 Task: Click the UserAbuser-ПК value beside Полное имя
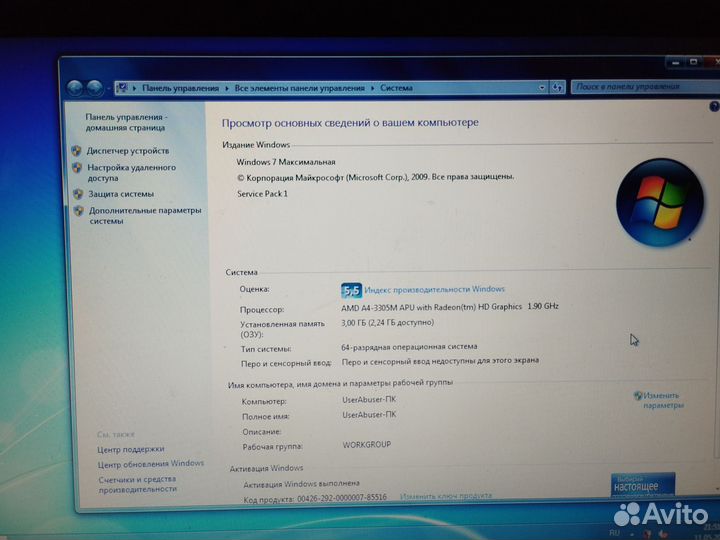(369, 415)
